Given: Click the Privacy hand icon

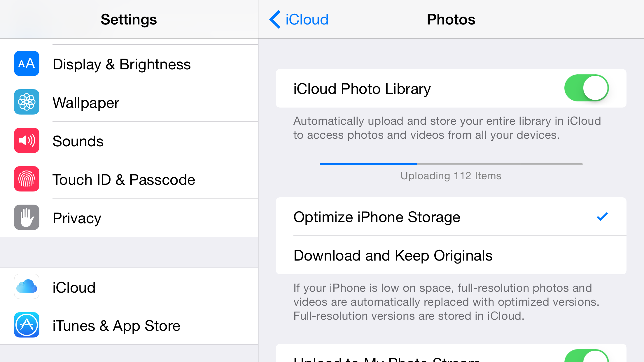Looking at the screenshot, I should (x=26, y=217).
